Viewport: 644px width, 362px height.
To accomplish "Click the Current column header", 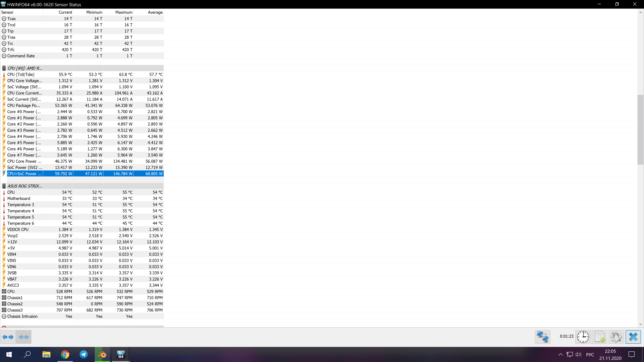I will 58,12.
